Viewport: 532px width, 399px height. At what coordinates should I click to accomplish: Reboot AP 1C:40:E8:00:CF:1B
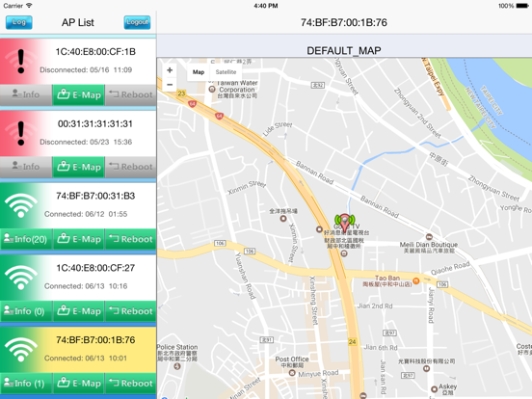click(131, 95)
